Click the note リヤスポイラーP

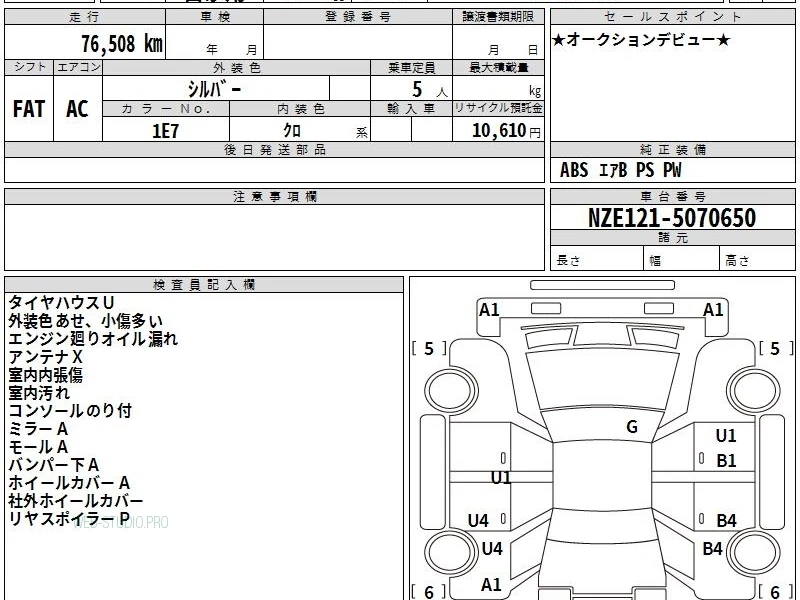68,519
